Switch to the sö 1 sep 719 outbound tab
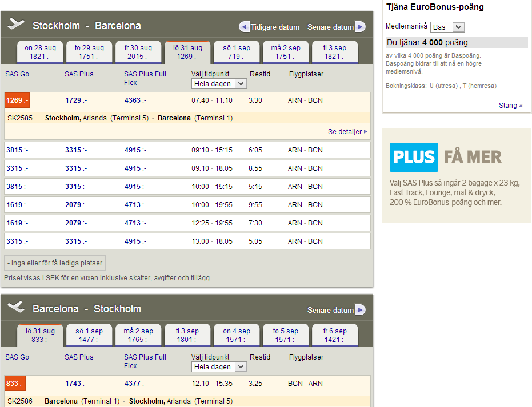Viewport: 532px width, 407px height. pos(237,52)
